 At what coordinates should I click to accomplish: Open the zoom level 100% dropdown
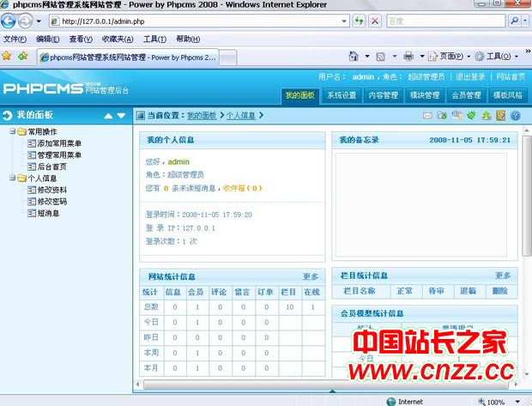(517, 402)
